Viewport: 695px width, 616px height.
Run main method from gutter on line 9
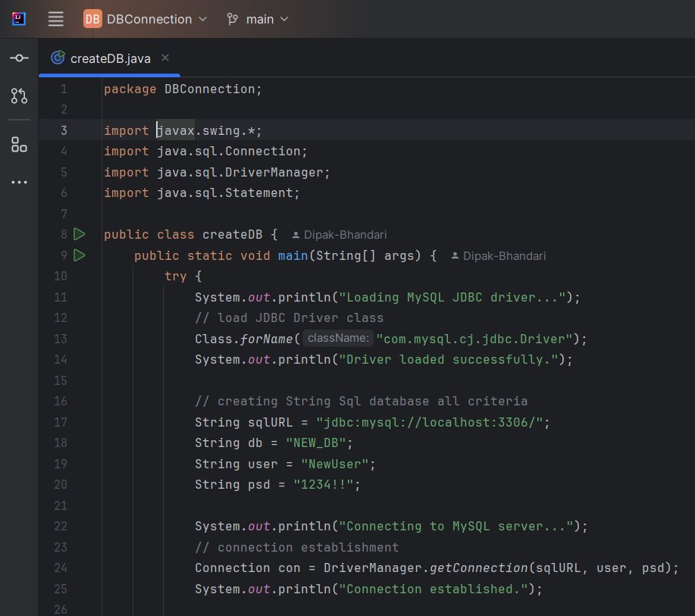pyautogui.click(x=80, y=255)
